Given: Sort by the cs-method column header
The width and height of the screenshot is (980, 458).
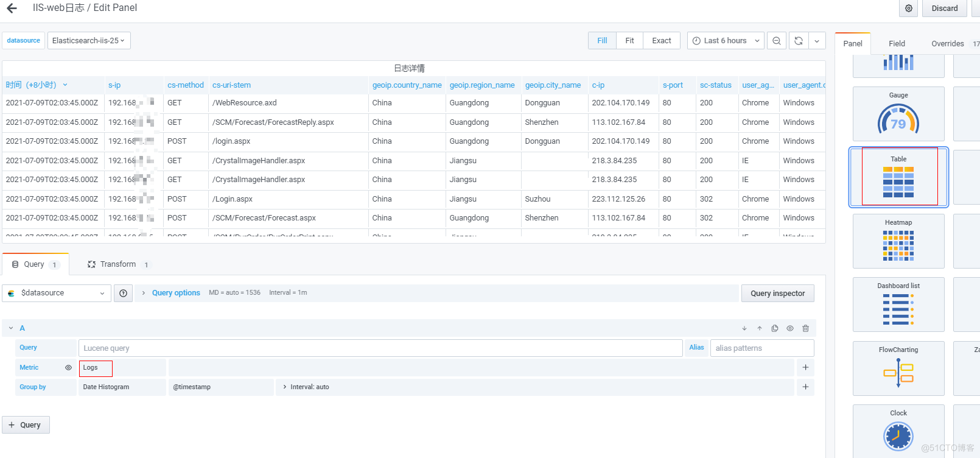Looking at the screenshot, I should 186,85.
